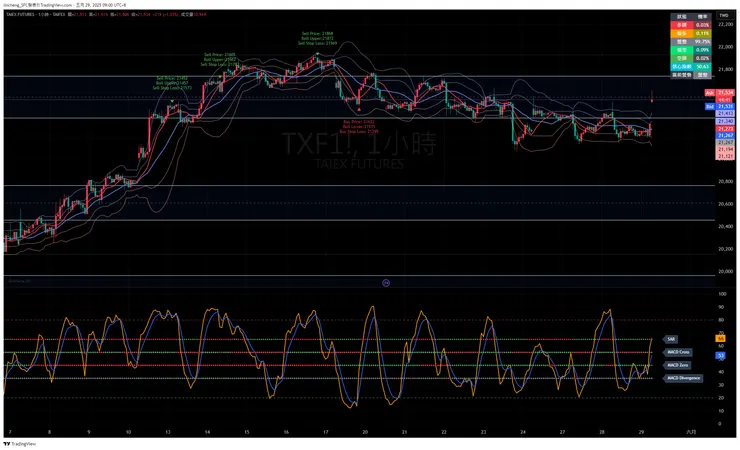
Task: Click the purple circular event marker icon
Action: (386, 283)
